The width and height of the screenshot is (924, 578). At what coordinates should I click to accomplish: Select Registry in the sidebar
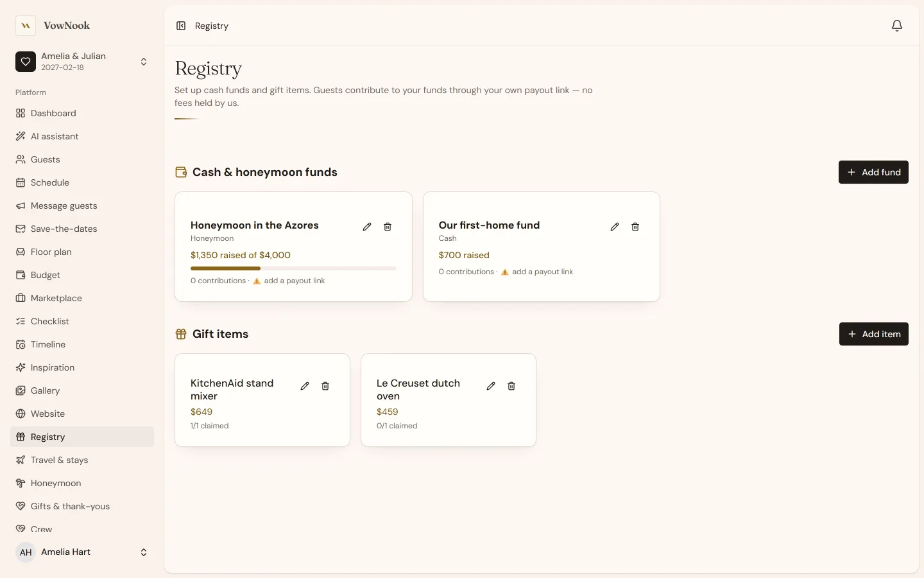[82, 437]
